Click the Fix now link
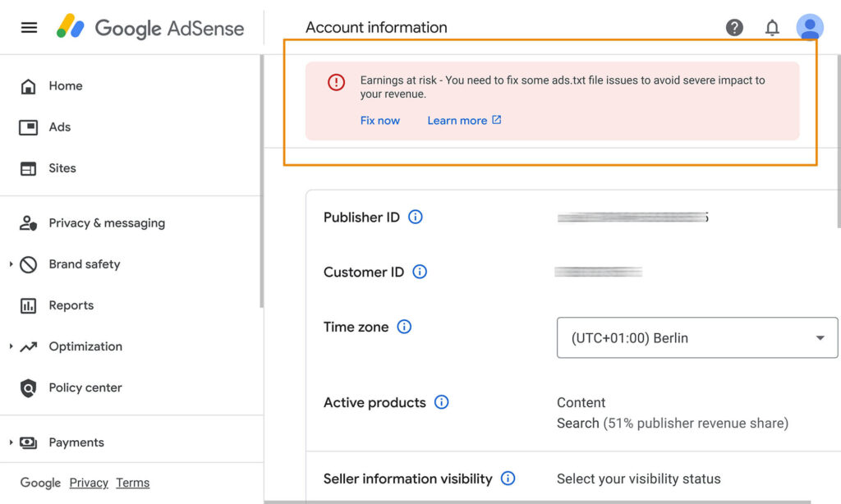 (379, 121)
